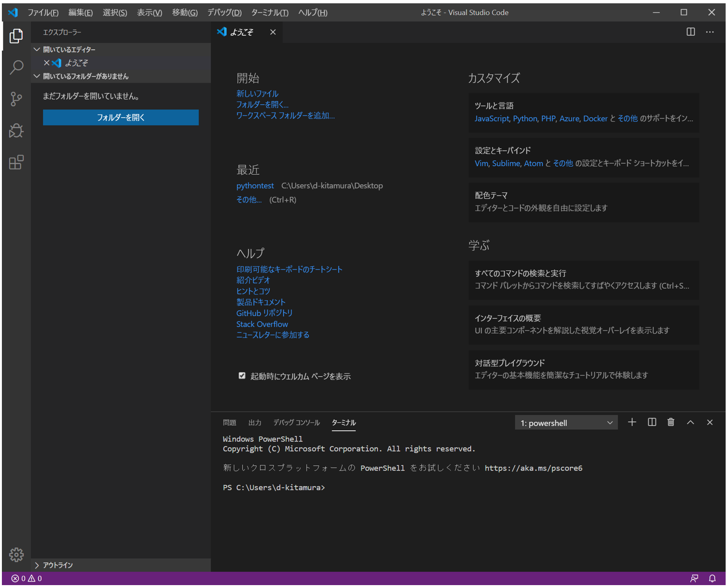Open the 表示(V) menu
Image resolution: width=728 pixels, height=587 pixels.
click(x=149, y=12)
